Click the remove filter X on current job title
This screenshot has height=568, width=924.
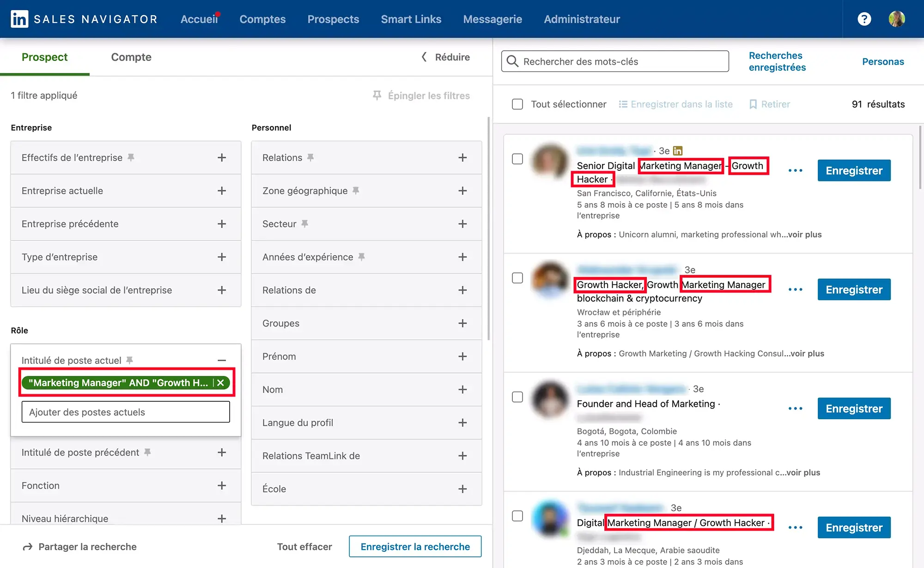point(223,383)
